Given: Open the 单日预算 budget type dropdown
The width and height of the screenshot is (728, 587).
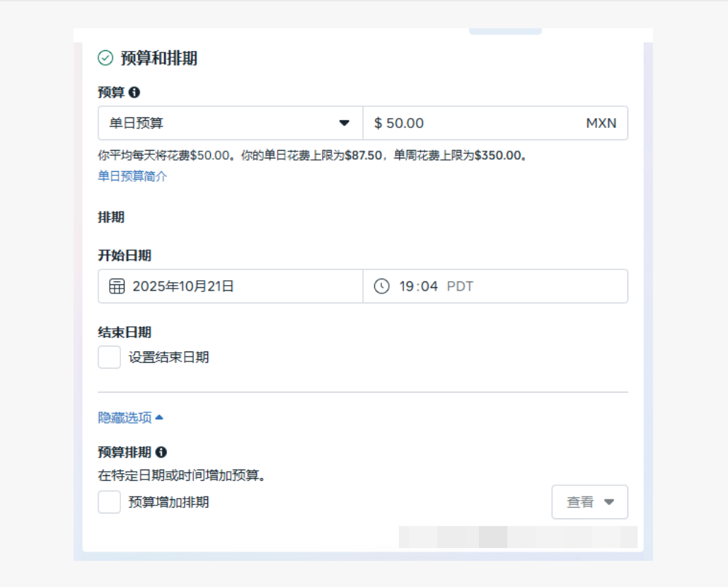Looking at the screenshot, I should [x=230, y=123].
